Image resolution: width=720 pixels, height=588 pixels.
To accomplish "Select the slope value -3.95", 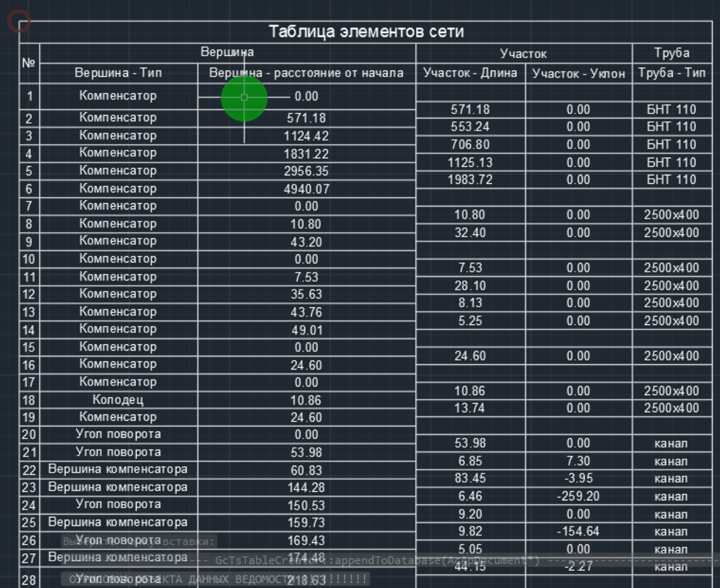I will [578, 479].
